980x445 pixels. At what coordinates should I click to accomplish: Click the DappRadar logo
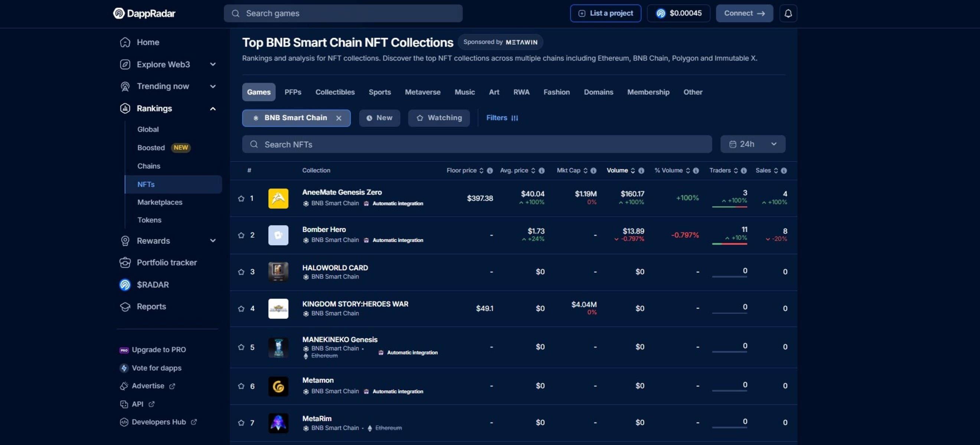(144, 13)
